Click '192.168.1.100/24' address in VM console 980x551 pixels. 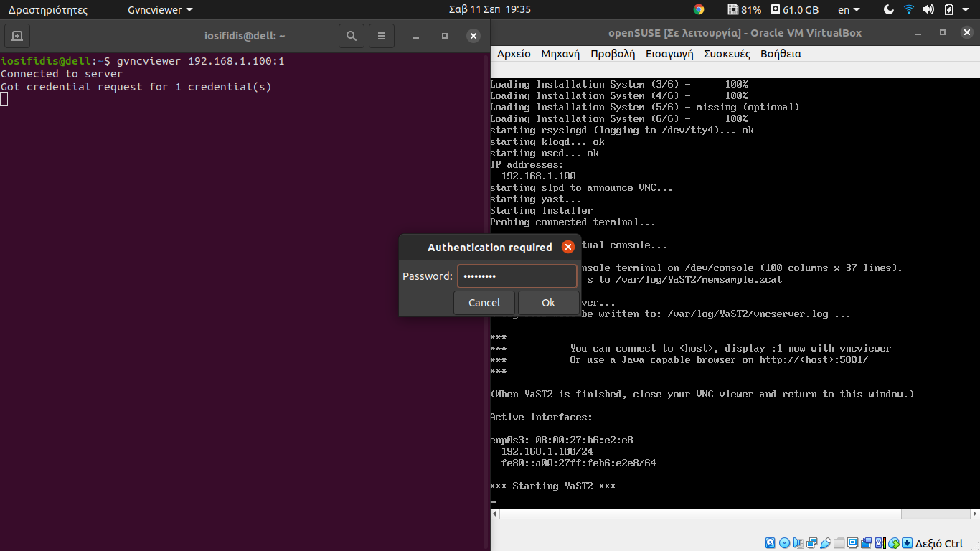pos(547,452)
